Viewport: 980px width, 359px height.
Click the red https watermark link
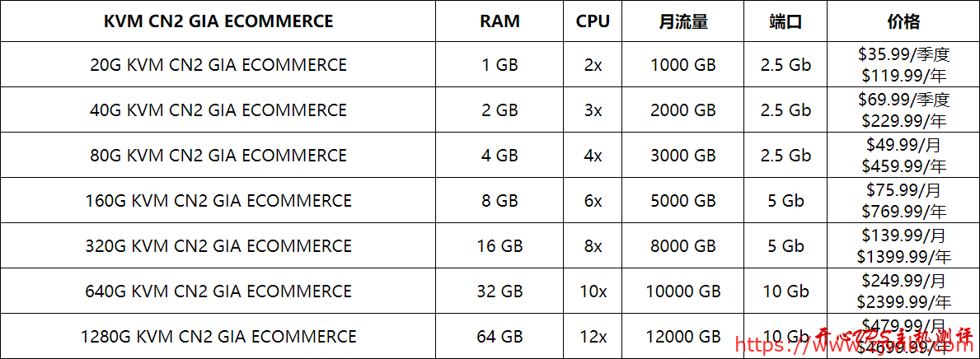pyautogui.click(x=855, y=343)
